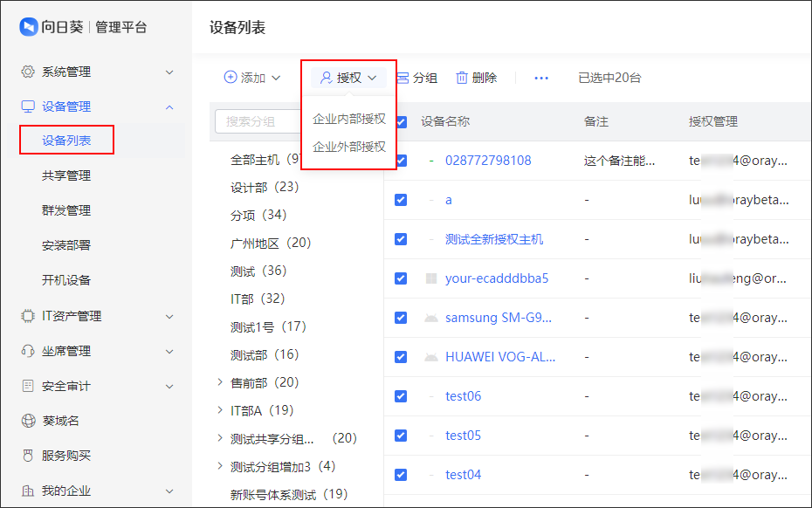Screen dimensions: 812x508
Task: Uncheck the checkbox for device 028772798108
Action: 401,161
